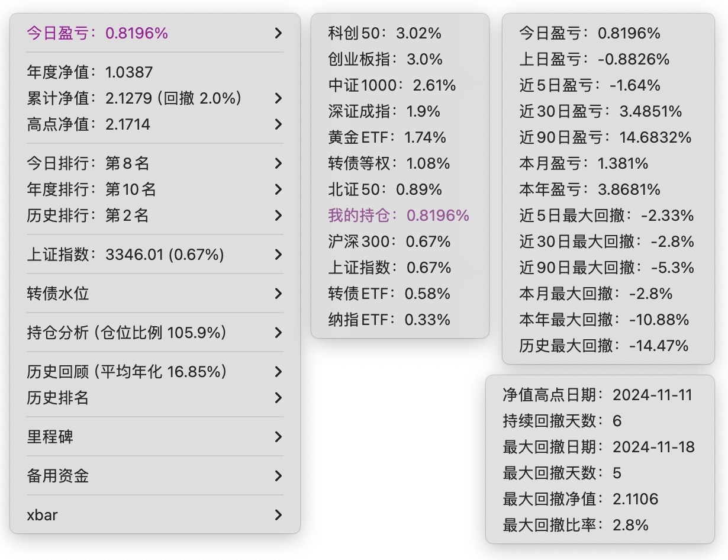Click the 转债水位 chevron arrow
728x560 pixels.
click(278, 294)
